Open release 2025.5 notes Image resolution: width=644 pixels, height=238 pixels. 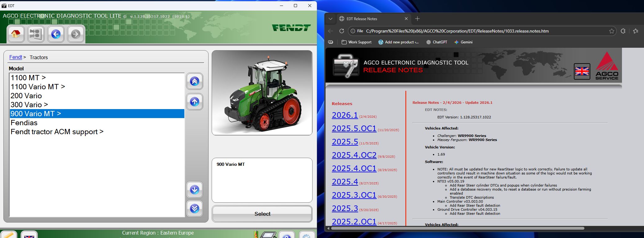pyautogui.click(x=345, y=142)
